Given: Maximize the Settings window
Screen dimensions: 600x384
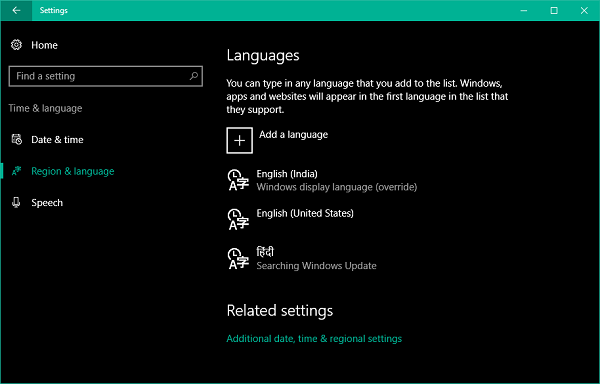Looking at the screenshot, I should pos(554,11).
